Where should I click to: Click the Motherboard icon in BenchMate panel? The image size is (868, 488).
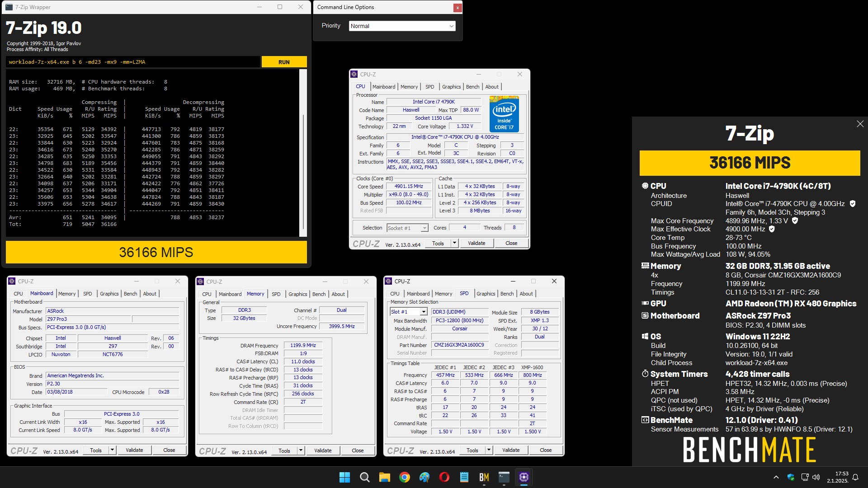pos(645,315)
